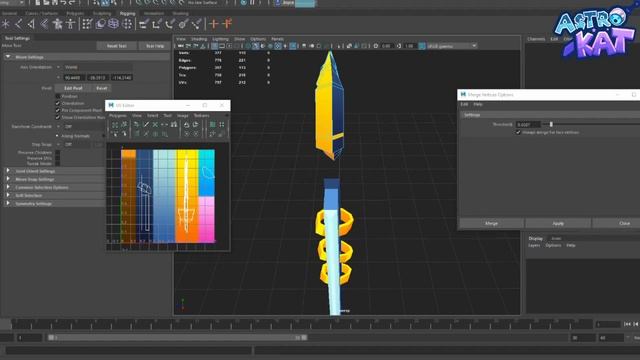640x360 pixels.
Task: Click the Save scene icon in status line
Action: [x=54, y=3]
